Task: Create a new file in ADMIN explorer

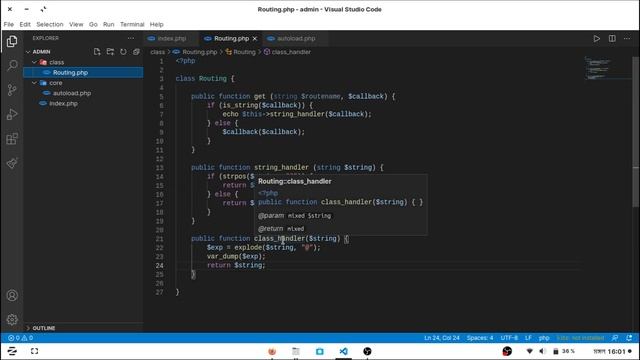Action: point(97,52)
